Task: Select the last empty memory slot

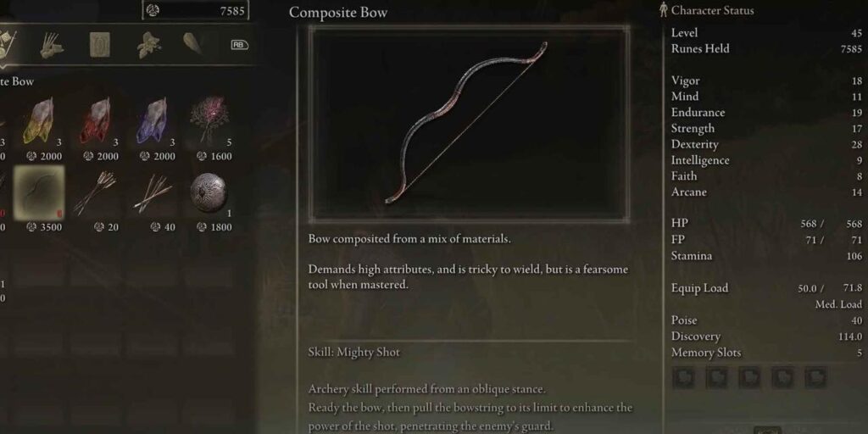Action: [815, 377]
